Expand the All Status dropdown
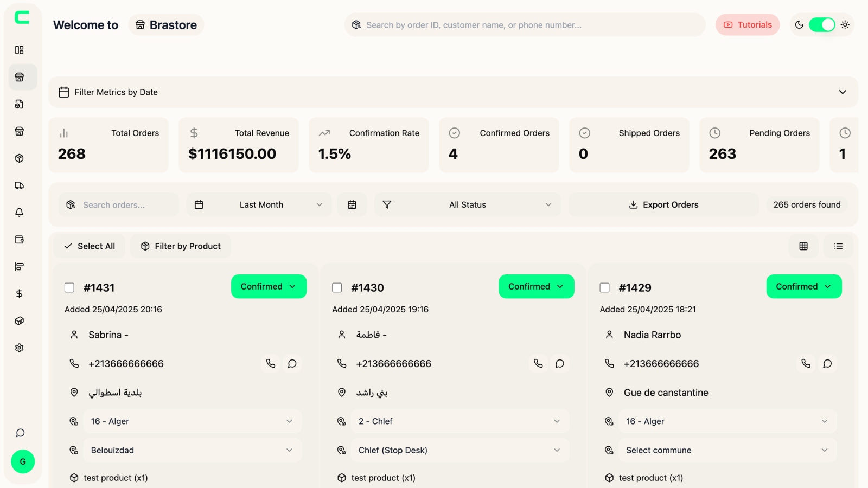Image resolution: width=868 pixels, height=488 pixels. pyautogui.click(x=467, y=204)
